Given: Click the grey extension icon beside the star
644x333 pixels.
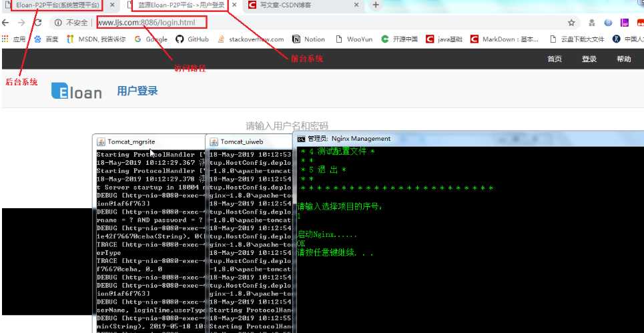Looking at the screenshot, I should (592, 23).
